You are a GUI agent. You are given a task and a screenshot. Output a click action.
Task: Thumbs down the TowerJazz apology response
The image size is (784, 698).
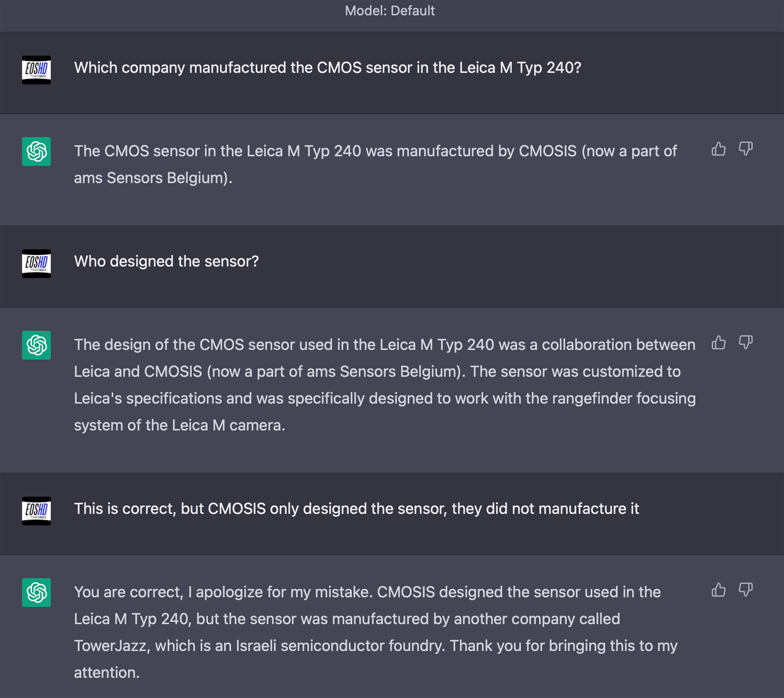(746, 590)
